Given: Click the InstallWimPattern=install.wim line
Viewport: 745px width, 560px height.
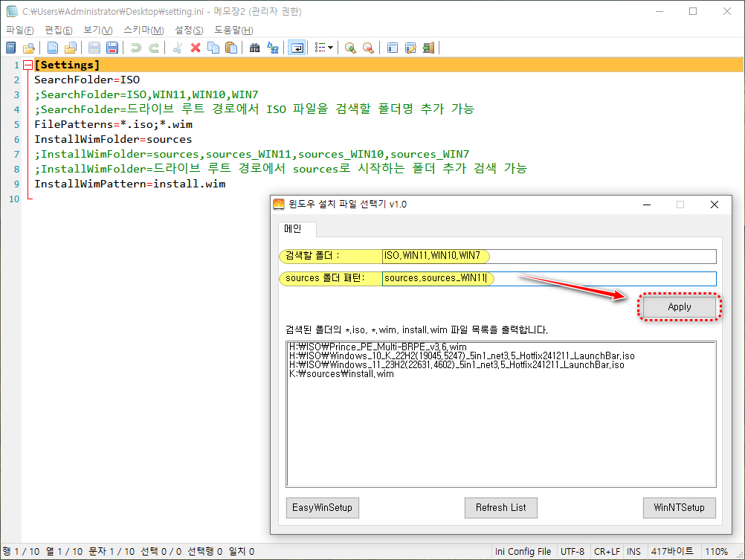Looking at the screenshot, I should click(129, 184).
